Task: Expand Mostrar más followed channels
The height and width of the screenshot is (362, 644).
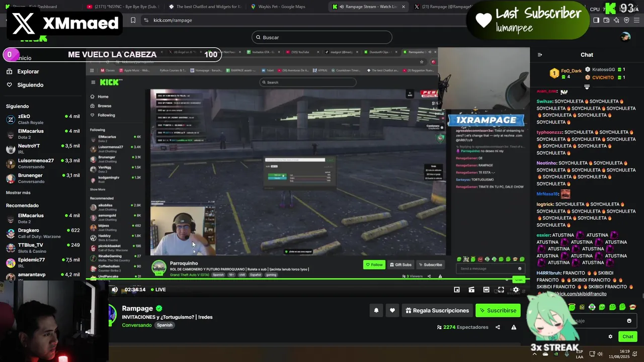Action: click(x=18, y=193)
